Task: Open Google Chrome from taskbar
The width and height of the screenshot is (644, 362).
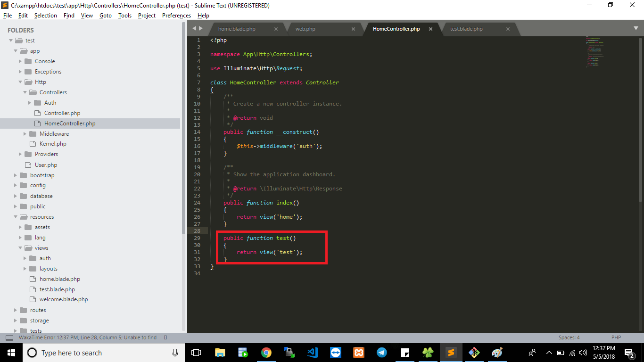Action: 266,352
